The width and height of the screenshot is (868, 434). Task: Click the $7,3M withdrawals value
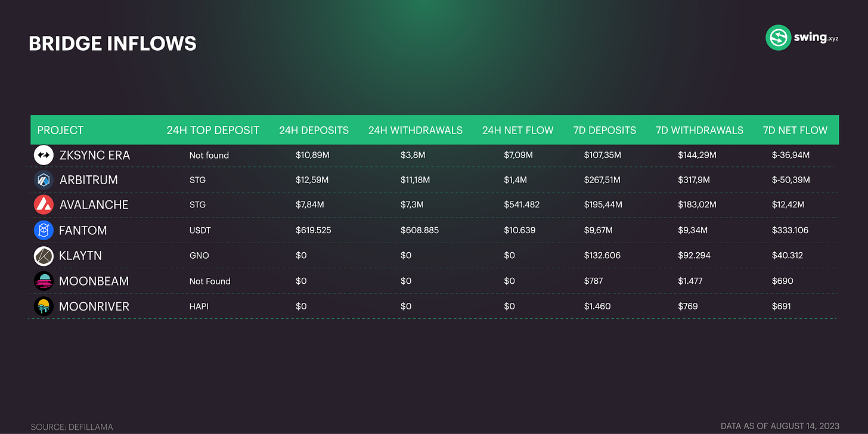[413, 204]
